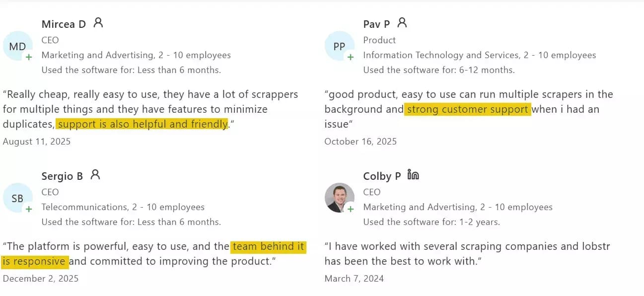Image resolution: width=644 pixels, height=296 pixels.
Task: Click the profile icon beside Sergio B
Action: [x=95, y=175]
